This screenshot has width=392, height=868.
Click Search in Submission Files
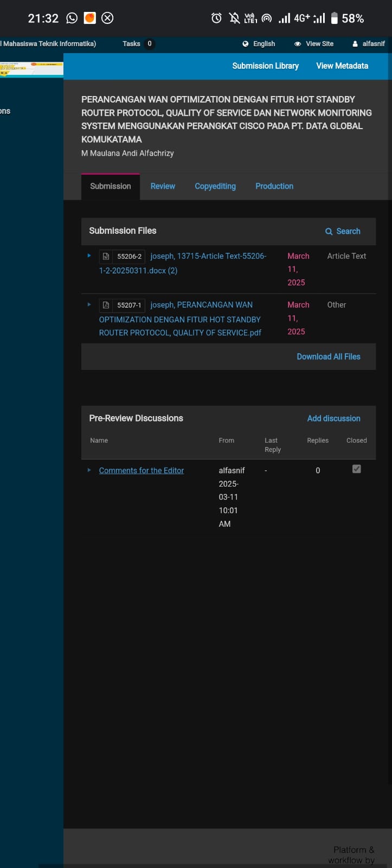[343, 231]
